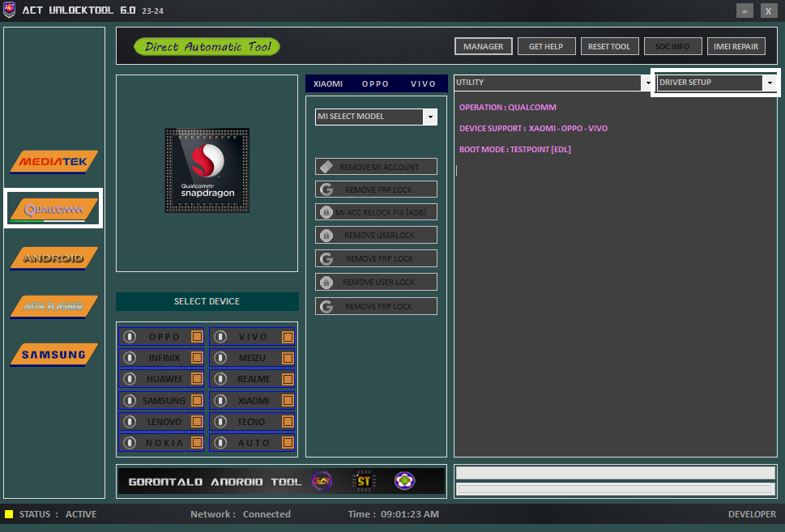Click the SOC INFO button
785x532 pixels.
[x=672, y=46]
